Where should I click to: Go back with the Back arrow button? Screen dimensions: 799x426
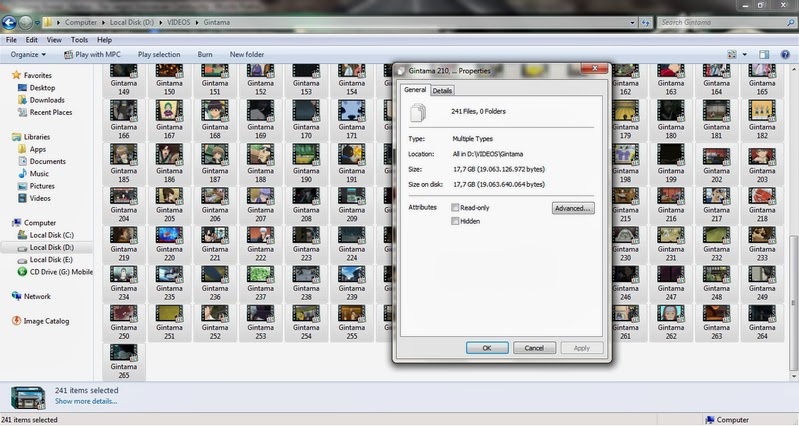[9, 22]
